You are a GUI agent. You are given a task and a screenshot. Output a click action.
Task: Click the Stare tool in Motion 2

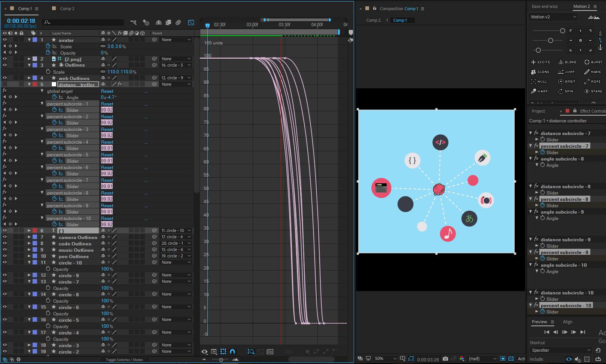593,91
